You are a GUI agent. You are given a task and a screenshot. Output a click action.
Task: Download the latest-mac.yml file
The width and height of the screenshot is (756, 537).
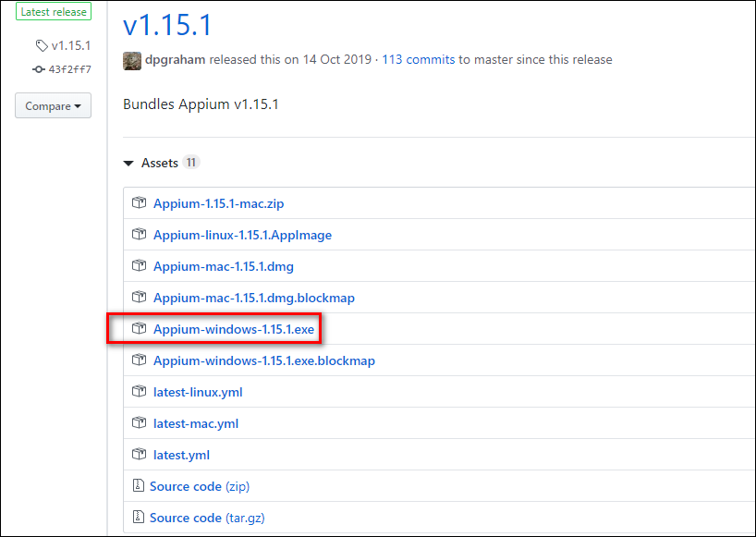195,422
